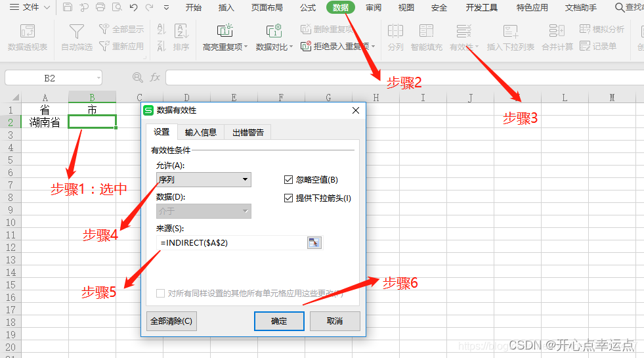This screenshot has width=644, height=358.
Task: Switch to the 审阅 ribbon tab
Action: click(x=374, y=7)
